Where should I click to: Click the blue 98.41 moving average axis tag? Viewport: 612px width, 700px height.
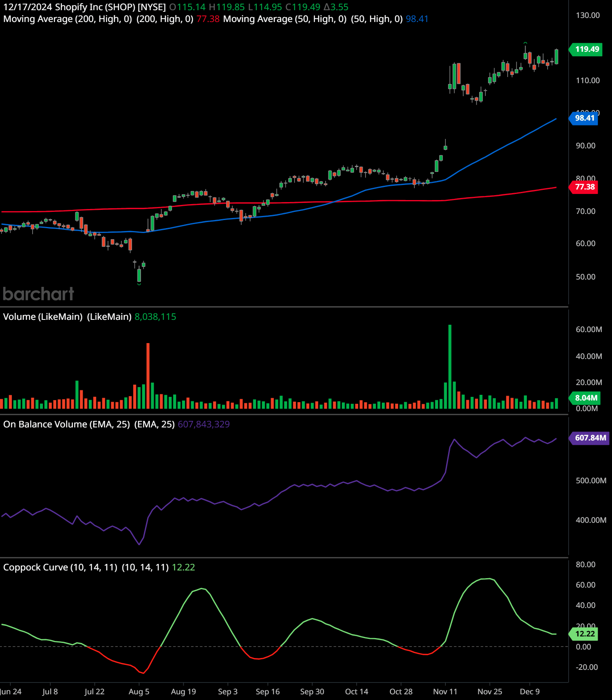pos(584,118)
